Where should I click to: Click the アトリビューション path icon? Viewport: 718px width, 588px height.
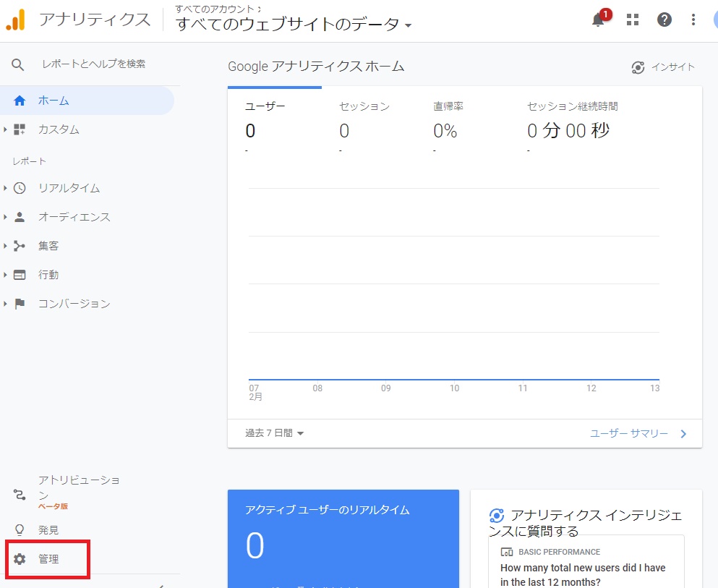point(20,495)
